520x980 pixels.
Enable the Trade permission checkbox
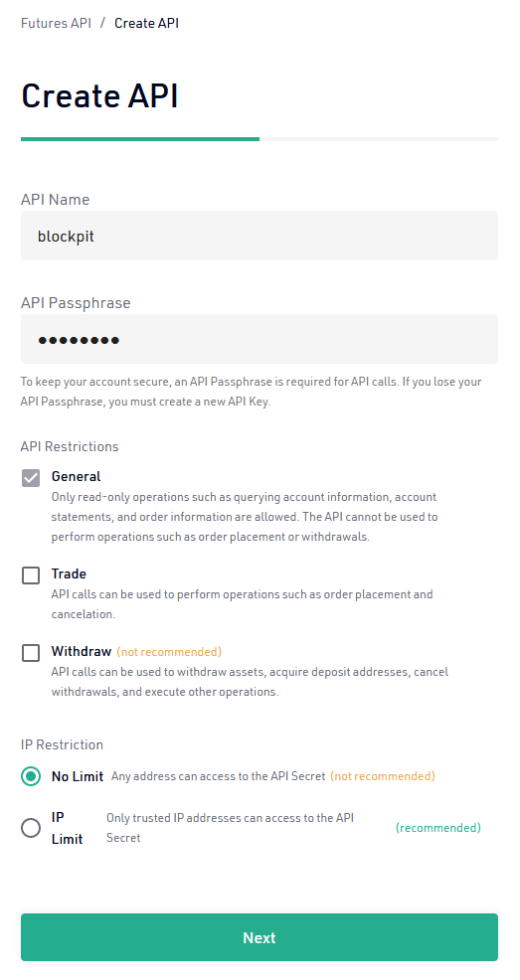pyautogui.click(x=31, y=575)
